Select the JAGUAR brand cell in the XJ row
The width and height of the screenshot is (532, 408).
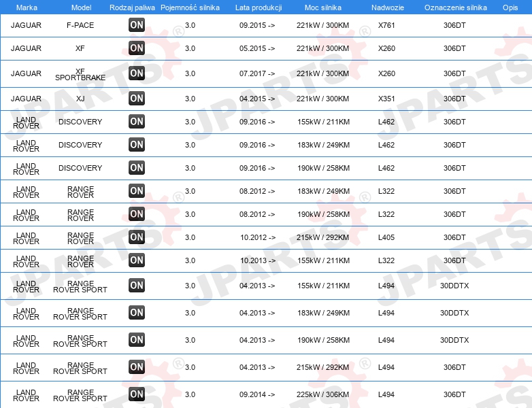click(26, 99)
